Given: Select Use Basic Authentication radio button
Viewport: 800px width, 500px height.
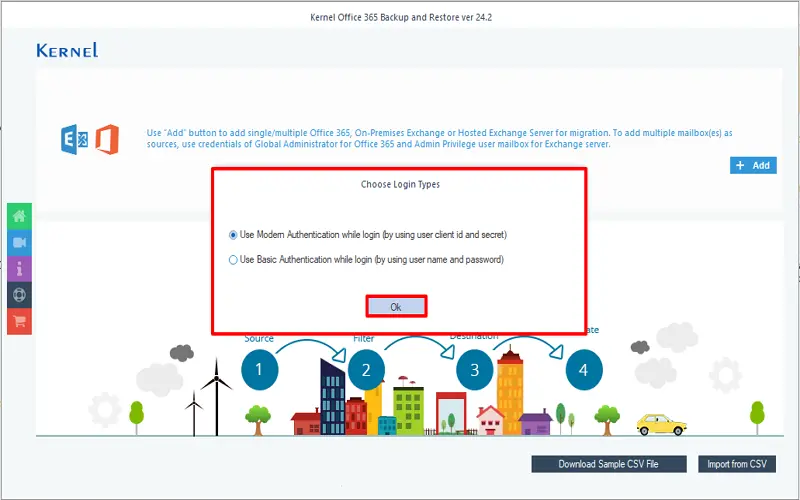Looking at the screenshot, I should coord(233,260).
